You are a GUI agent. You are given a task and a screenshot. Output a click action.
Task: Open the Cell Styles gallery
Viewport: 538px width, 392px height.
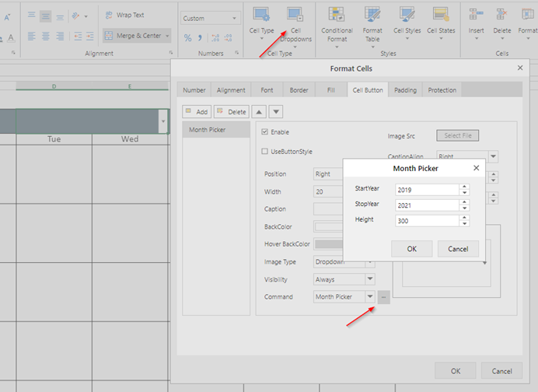coord(407,23)
